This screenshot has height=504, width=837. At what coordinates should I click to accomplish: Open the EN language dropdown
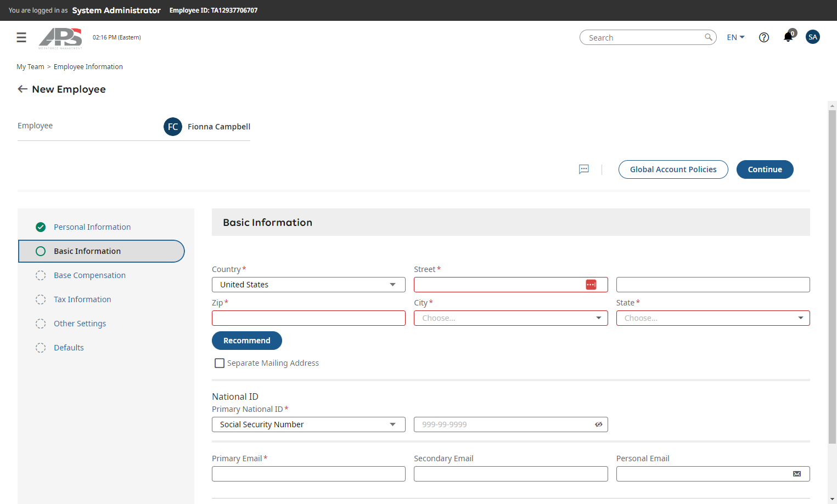pyautogui.click(x=735, y=37)
